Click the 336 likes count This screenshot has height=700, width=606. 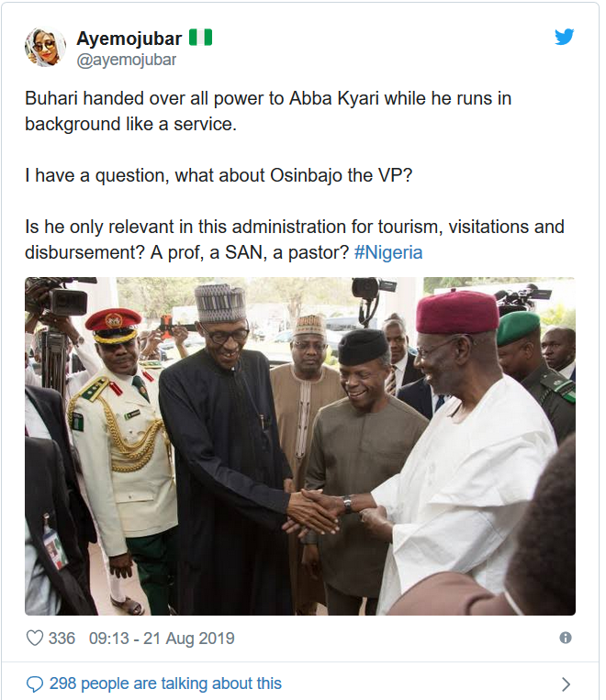(x=62, y=638)
